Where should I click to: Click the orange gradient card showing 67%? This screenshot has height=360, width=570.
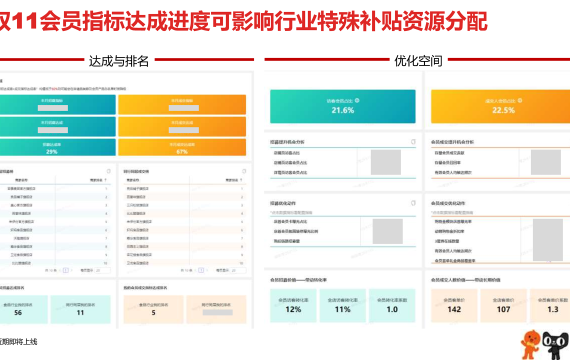(182, 147)
